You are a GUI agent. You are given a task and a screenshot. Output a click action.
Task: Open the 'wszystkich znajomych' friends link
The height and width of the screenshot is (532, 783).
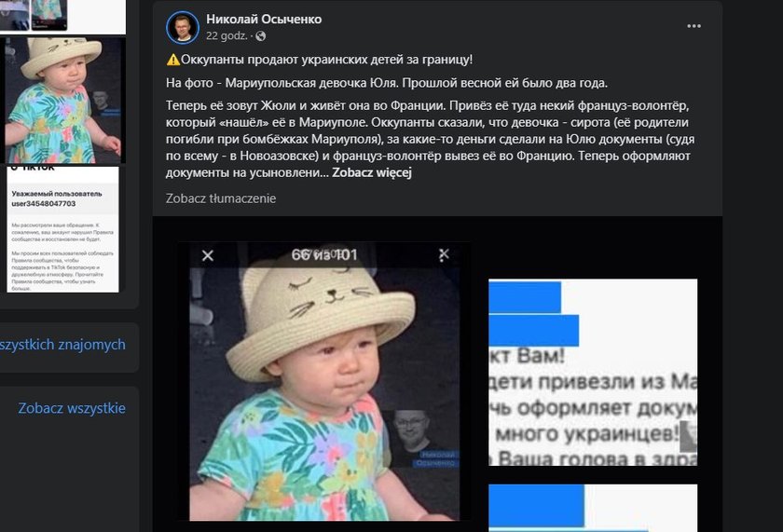coord(62,345)
